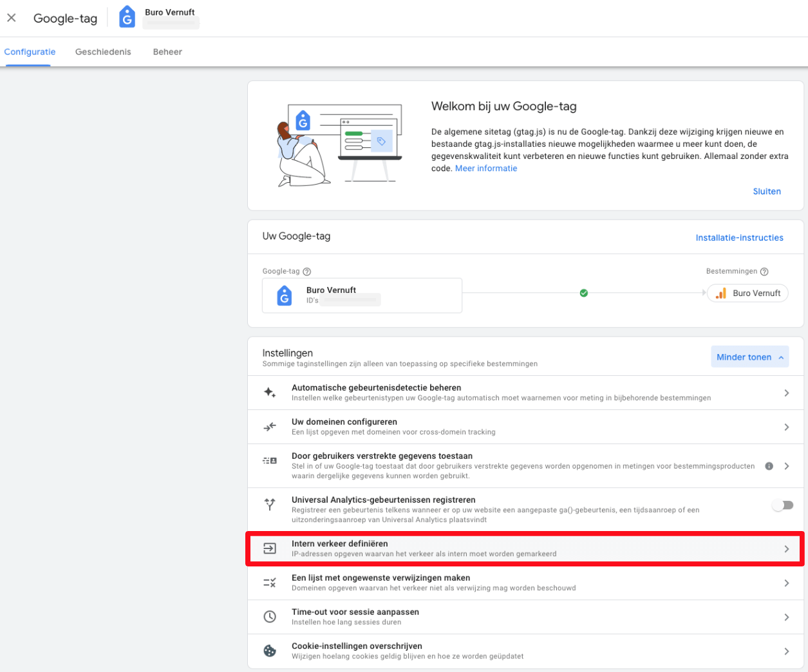
Task: Click the cookie icon for cookie settings
Action: pyautogui.click(x=270, y=651)
